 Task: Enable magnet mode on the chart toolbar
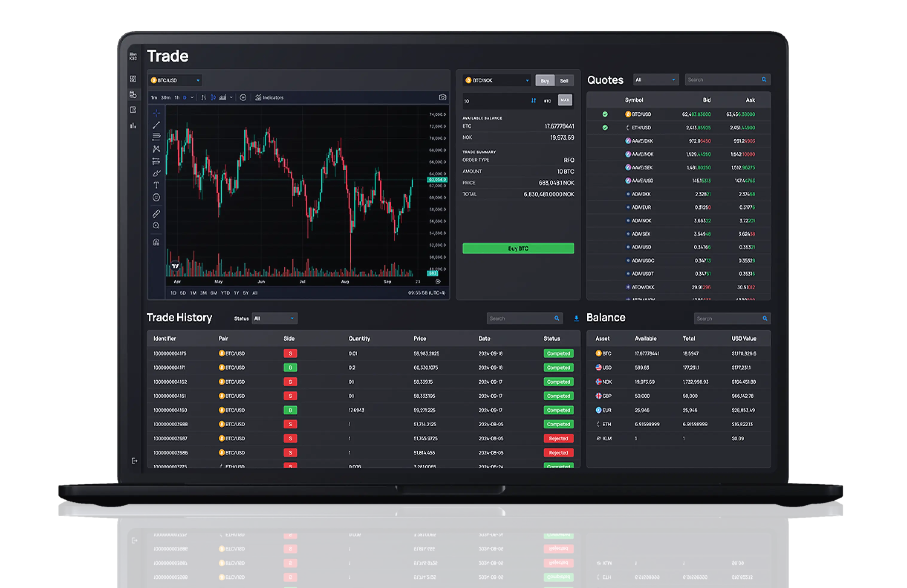click(156, 242)
